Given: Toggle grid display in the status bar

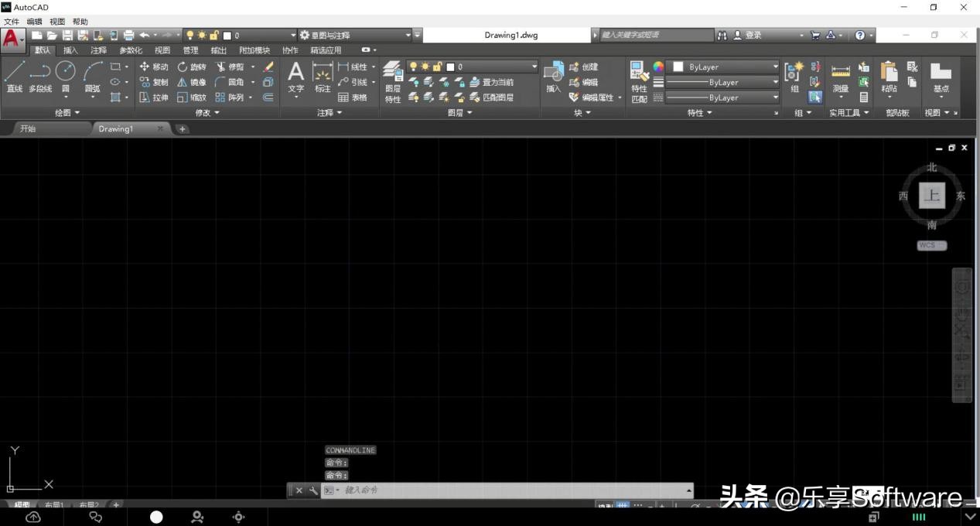Looking at the screenshot, I should coord(623,504).
